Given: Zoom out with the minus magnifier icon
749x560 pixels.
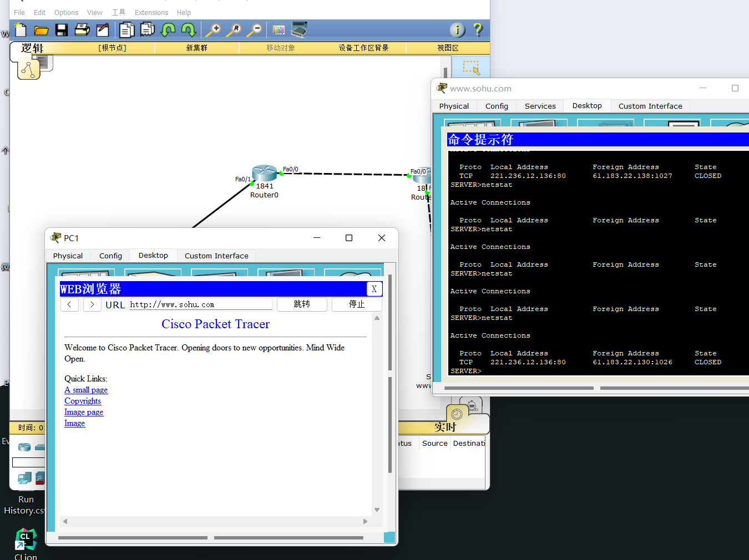Looking at the screenshot, I should (254, 30).
